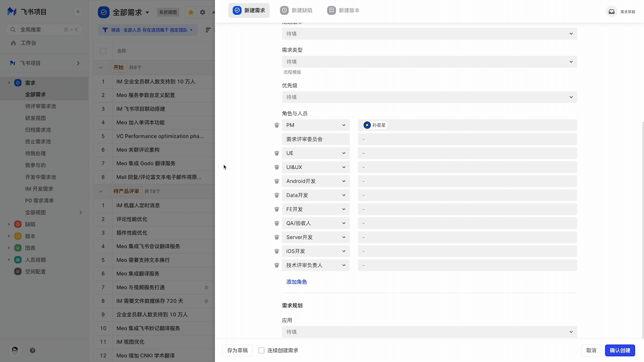
Task: Click the 版本 module icon
Action: pos(18,236)
